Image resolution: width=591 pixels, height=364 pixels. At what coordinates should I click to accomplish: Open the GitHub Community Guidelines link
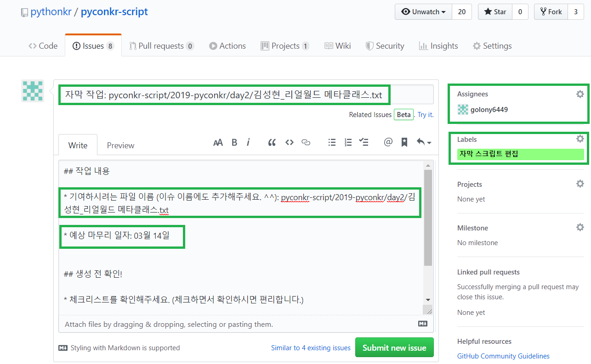tap(503, 356)
